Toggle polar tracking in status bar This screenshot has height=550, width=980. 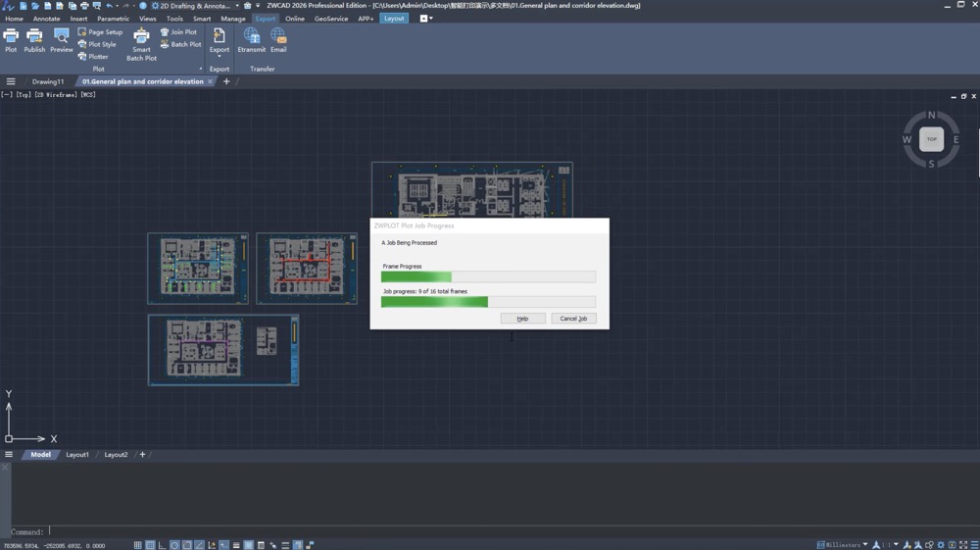coord(174,545)
